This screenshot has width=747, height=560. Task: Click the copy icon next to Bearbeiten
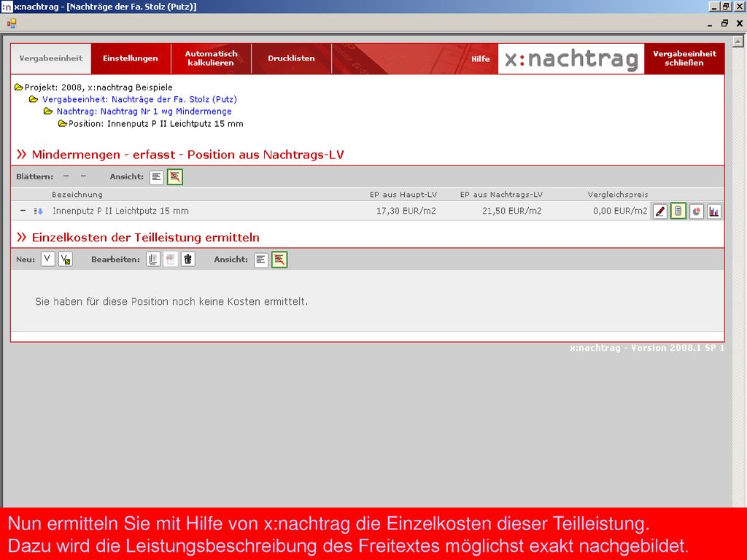coord(153,260)
